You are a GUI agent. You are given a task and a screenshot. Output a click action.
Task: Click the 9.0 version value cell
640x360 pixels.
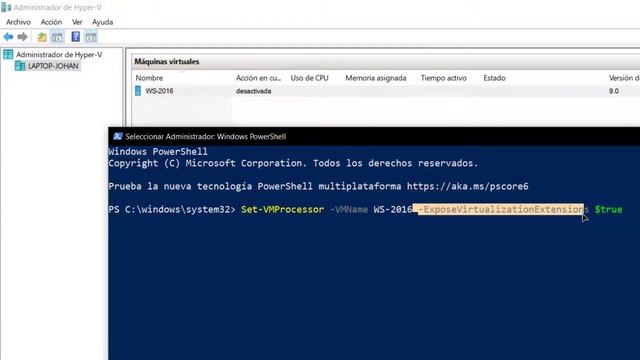point(614,91)
